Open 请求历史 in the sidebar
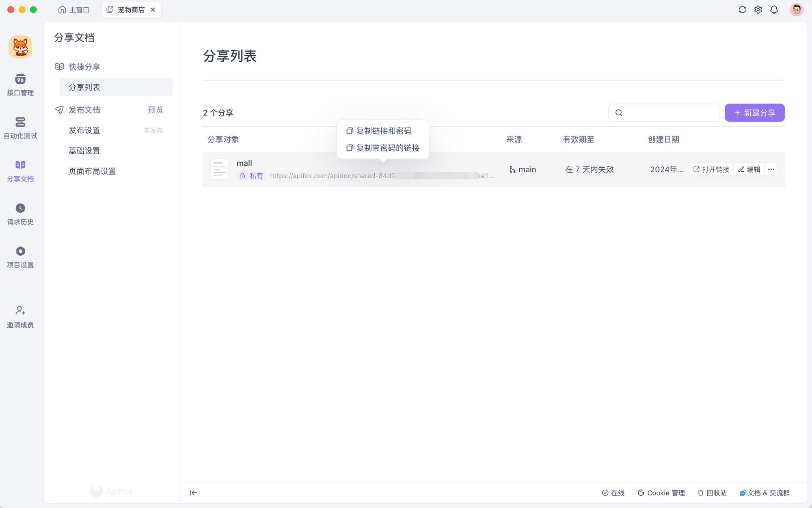Image resolution: width=812 pixels, height=508 pixels. pyautogui.click(x=20, y=214)
